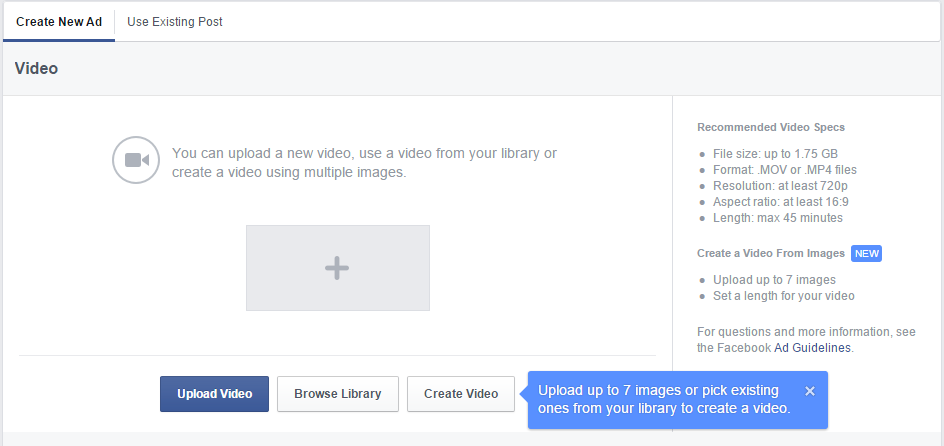Viewport: 944px width, 446px height.
Task: Click the Format .MOV or .MP4 spec line
Action: tap(784, 170)
